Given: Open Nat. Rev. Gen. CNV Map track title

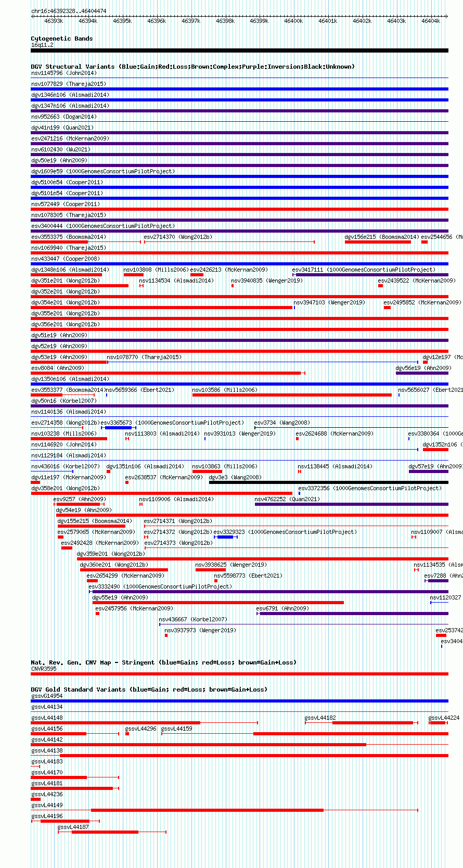Looking at the screenshot, I should click(164, 662).
